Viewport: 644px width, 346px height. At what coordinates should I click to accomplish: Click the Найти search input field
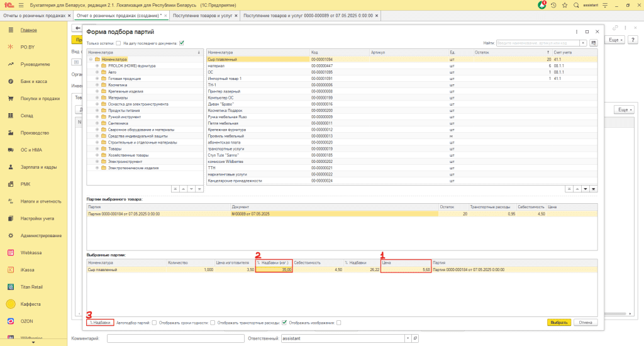pos(538,43)
